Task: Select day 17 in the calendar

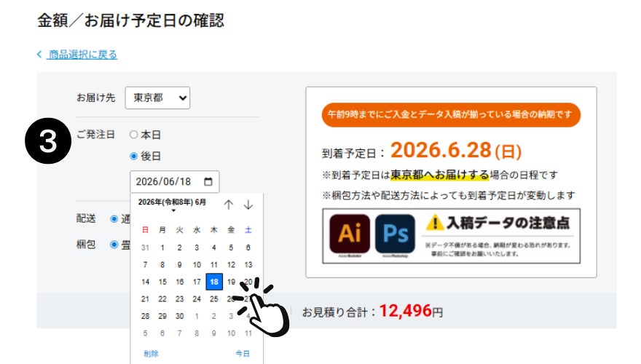Action: click(x=197, y=282)
